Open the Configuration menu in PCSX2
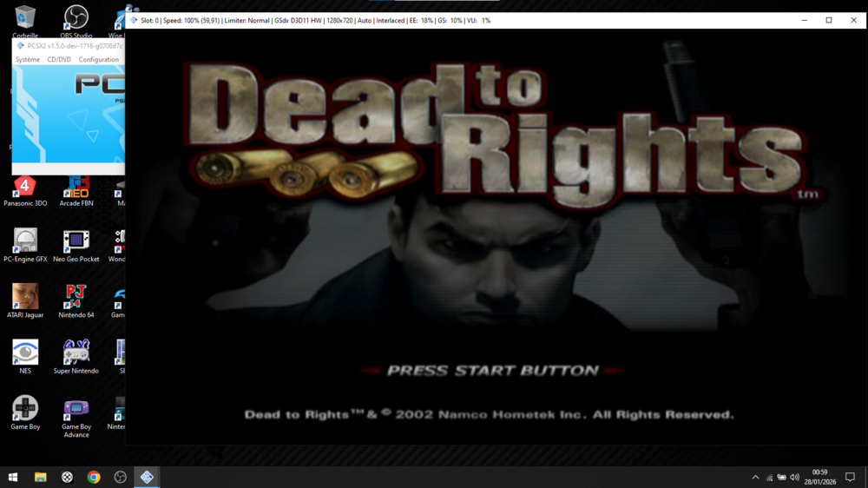The height and width of the screenshot is (488, 868). click(x=98, y=60)
